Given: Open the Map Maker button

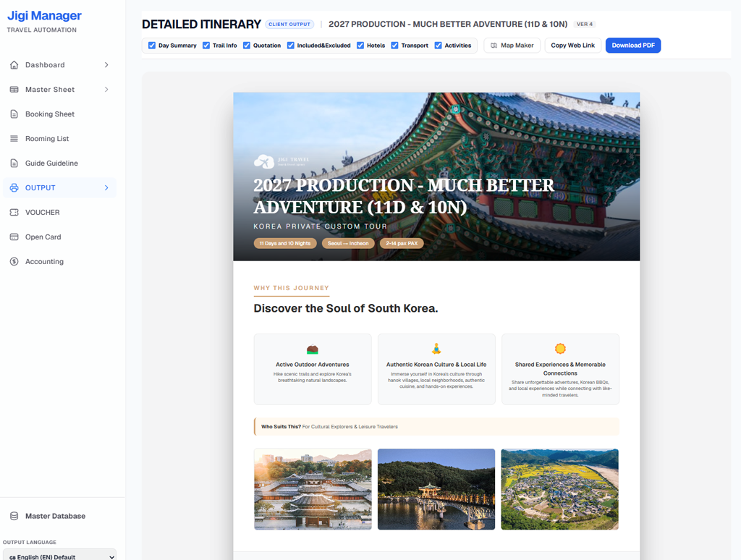Looking at the screenshot, I should pos(512,46).
